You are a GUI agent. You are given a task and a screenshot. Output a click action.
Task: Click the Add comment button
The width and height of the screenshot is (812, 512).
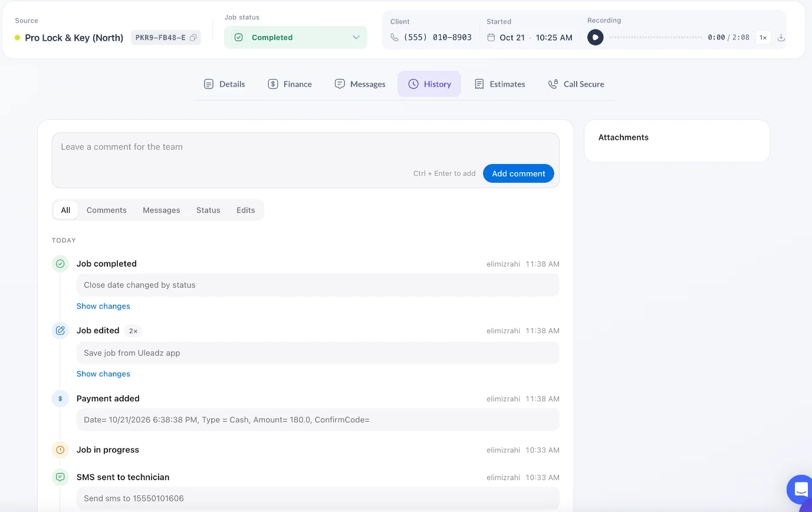point(518,173)
